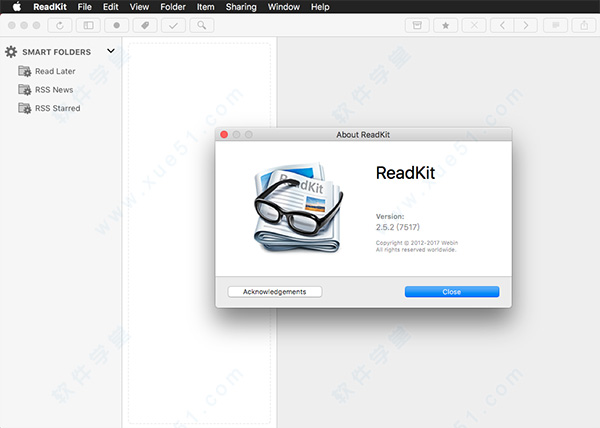Viewport: 600px width, 428px height.
Task: Close the About ReadKit dialog with red button
Action: 224,135
